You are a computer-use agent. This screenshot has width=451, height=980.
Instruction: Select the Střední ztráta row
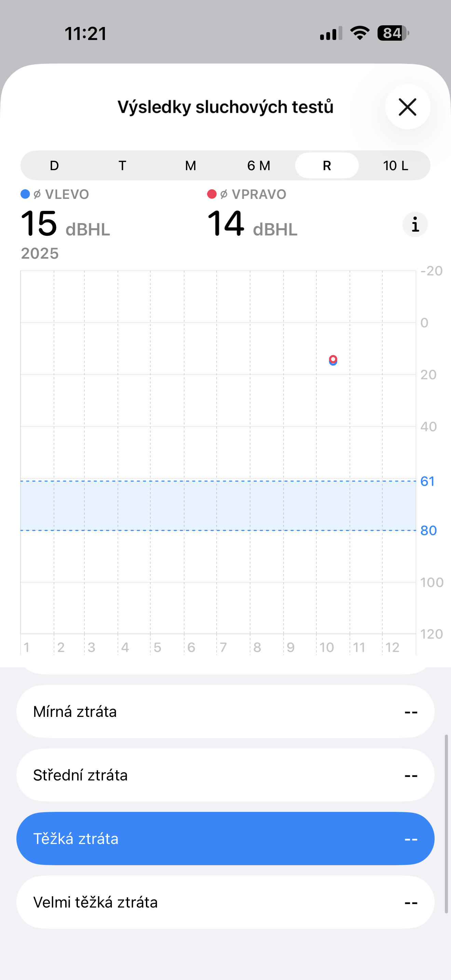click(225, 775)
